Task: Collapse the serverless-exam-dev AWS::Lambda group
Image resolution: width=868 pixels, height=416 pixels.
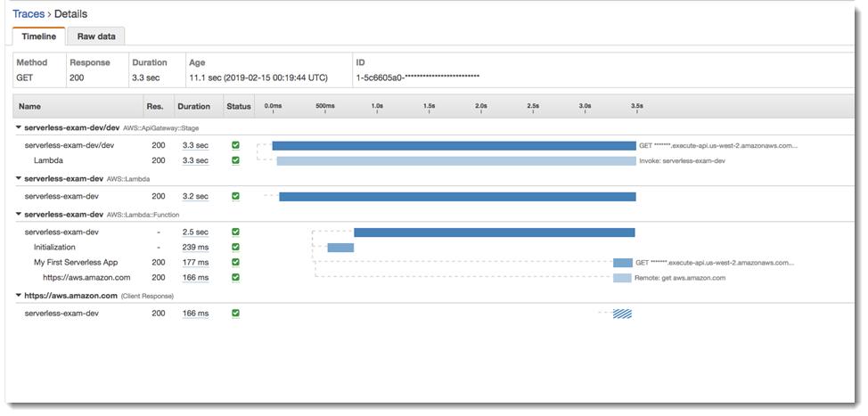Action: pyautogui.click(x=20, y=178)
